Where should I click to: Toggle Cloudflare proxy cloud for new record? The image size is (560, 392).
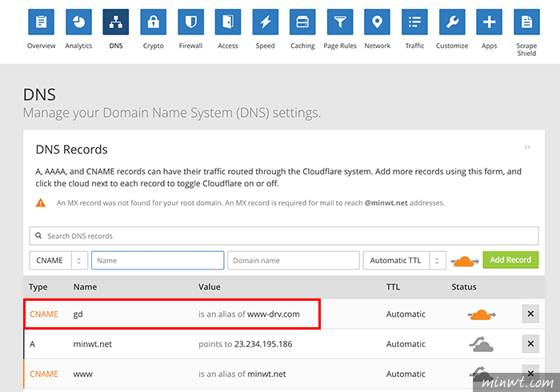464,261
